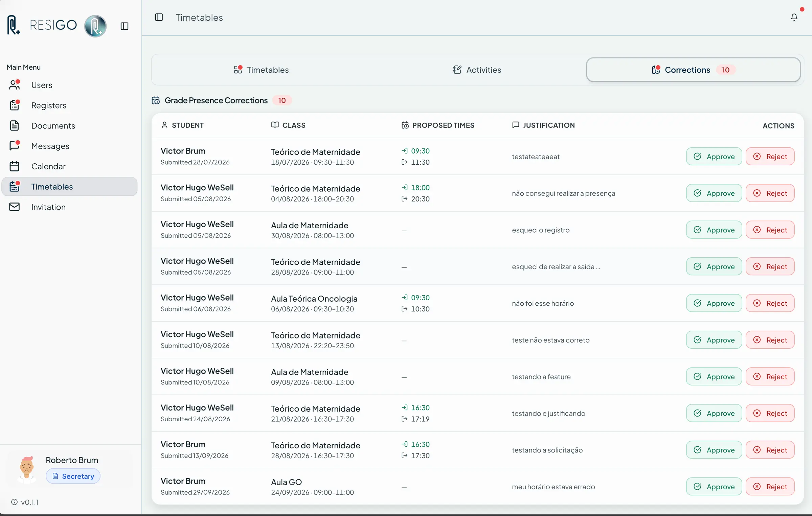Open Calendar menu item
The width and height of the screenshot is (812, 516).
(x=69, y=166)
